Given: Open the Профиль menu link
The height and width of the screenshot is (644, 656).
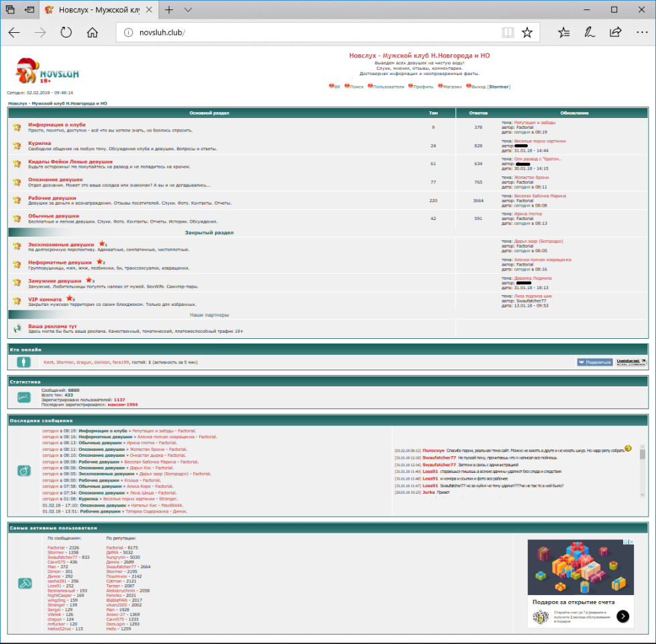Looking at the screenshot, I should pyautogui.click(x=423, y=87).
